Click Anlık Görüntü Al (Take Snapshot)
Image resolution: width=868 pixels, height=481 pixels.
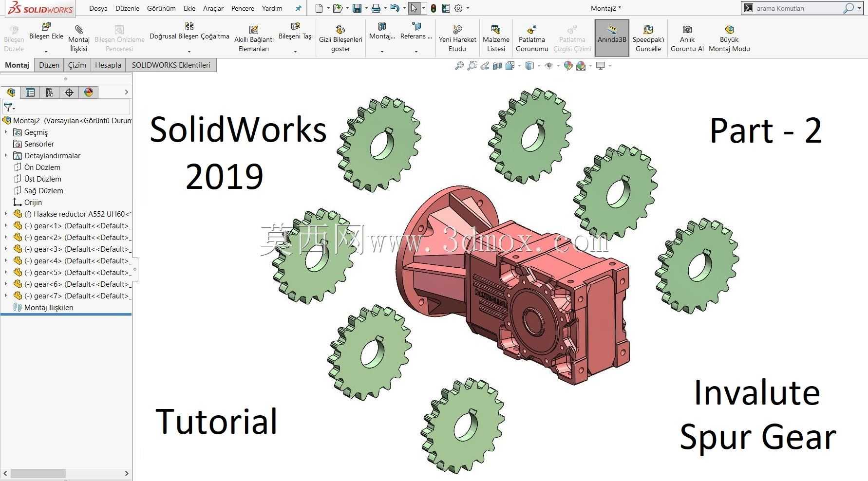687,37
